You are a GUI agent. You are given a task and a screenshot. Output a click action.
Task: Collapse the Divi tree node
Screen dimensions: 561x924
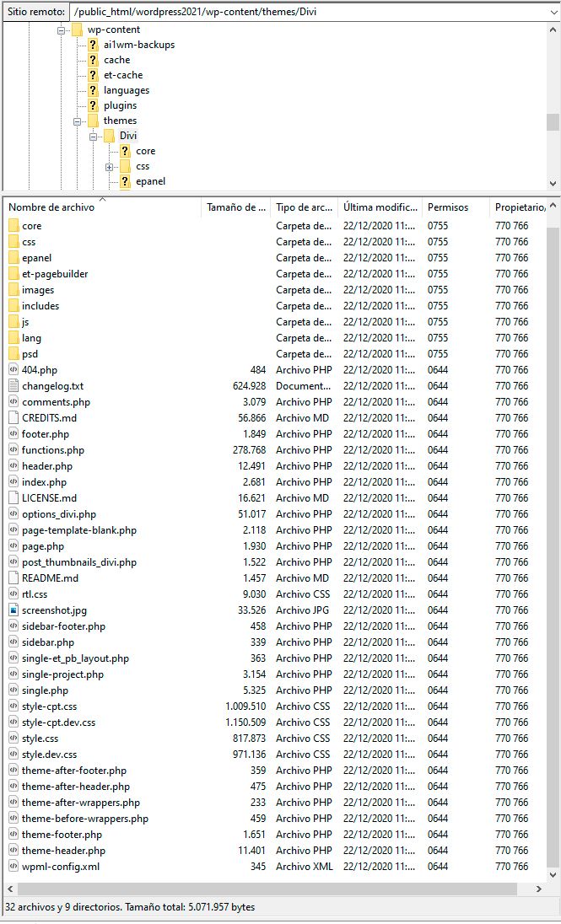93,137
